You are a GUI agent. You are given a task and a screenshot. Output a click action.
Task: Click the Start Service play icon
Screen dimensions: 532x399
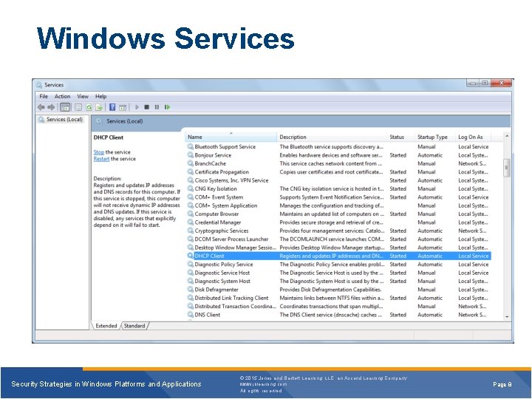coord(137,107)
